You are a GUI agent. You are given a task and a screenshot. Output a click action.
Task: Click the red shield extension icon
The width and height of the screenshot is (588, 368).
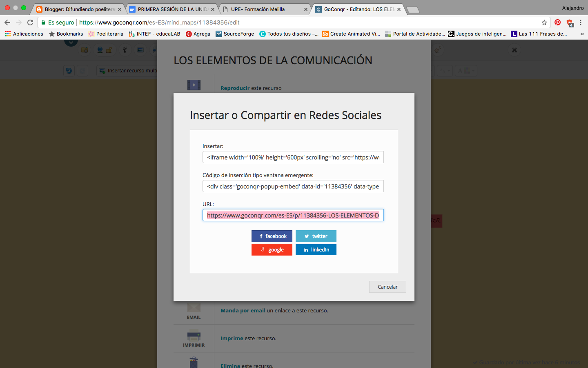pyautogui.click(x=570, y=22)
